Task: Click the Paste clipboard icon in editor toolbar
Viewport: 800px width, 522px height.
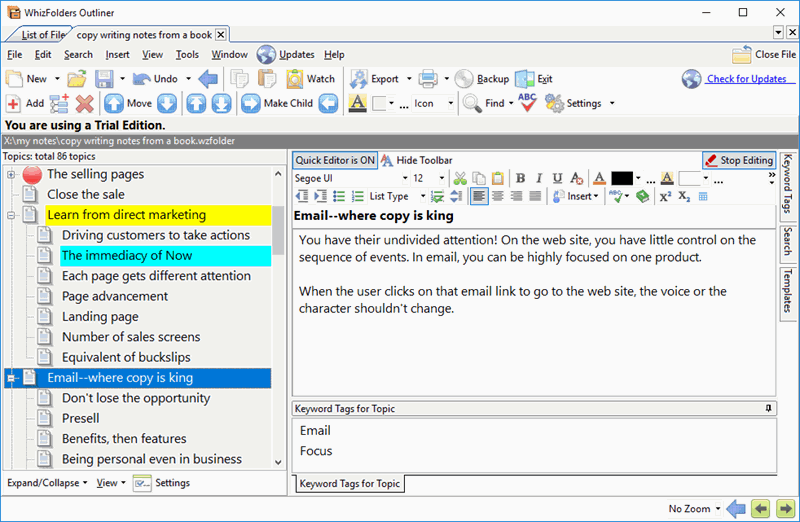Action: 497,178
